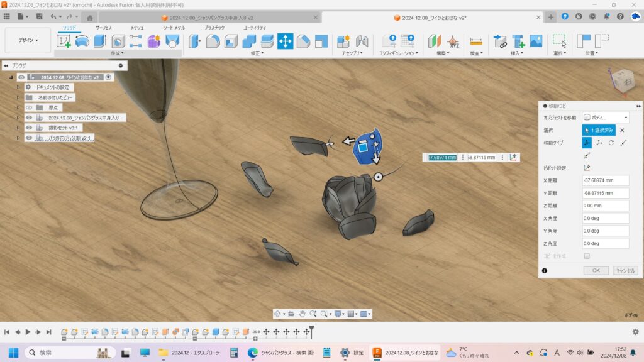This screenshot has height=362, width=644.
Task: Hide the 撮影セット v3:1 component
Action: pyautogui.click(x=29, y=128)
